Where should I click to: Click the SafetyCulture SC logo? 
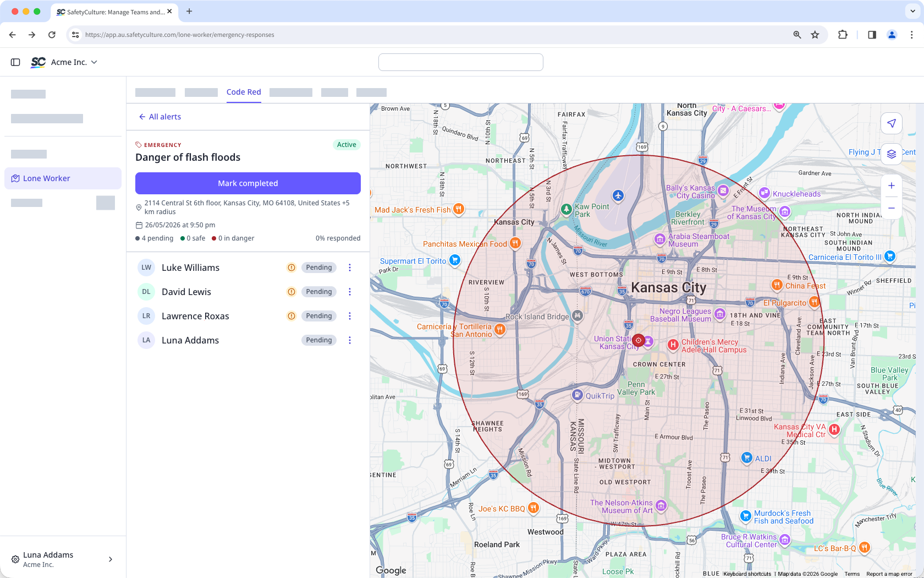click(38, 62)
